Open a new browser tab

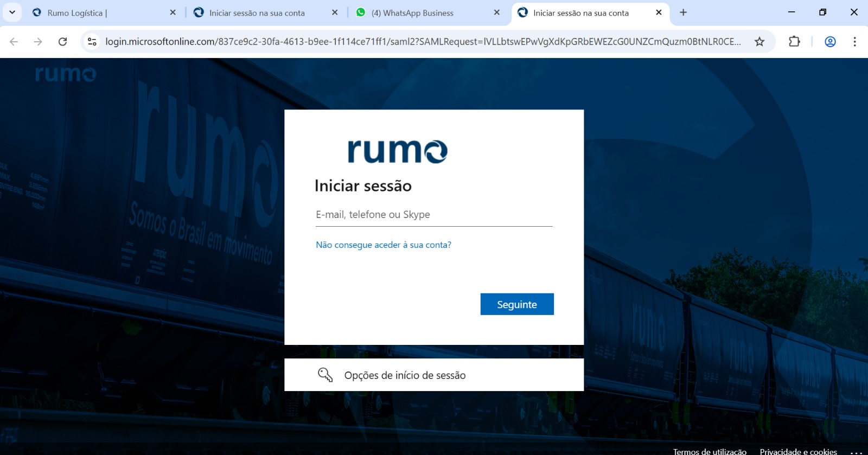pyautogui.click(x=684, y=12)
